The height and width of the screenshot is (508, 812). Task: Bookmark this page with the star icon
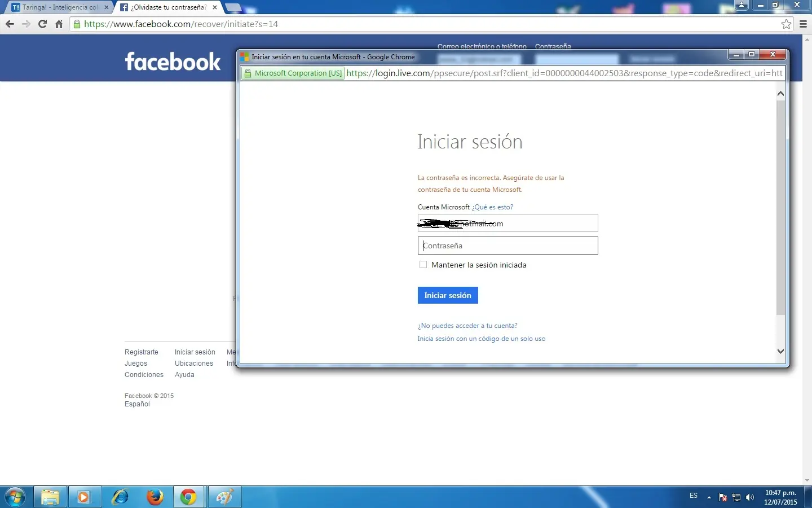(787, 24)
